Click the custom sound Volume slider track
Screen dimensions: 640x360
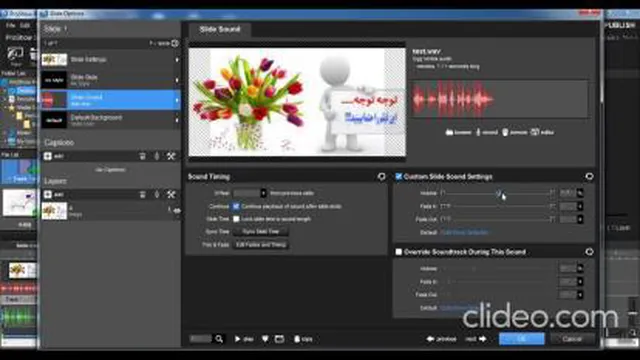click(497, 193)
